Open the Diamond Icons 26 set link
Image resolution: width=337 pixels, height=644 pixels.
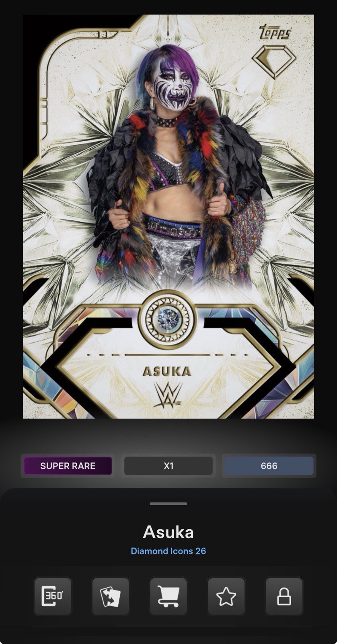pos(168,551)
